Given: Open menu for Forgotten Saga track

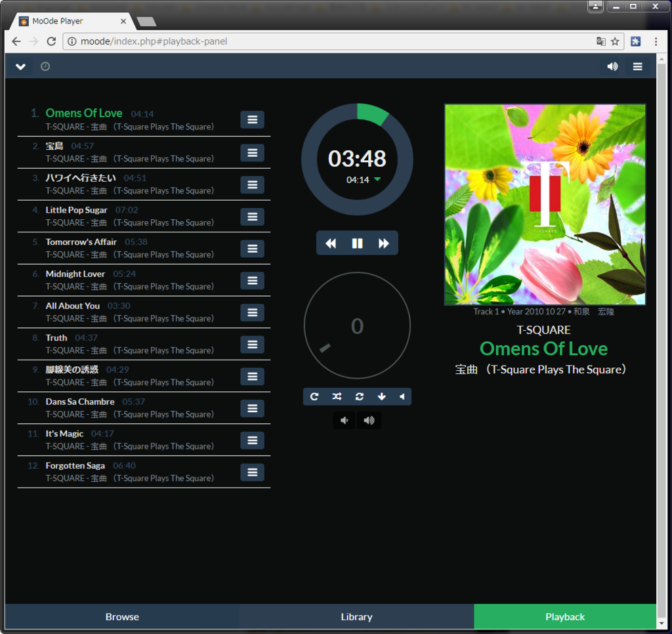Looking at the screenshot, I should [252, 473].
